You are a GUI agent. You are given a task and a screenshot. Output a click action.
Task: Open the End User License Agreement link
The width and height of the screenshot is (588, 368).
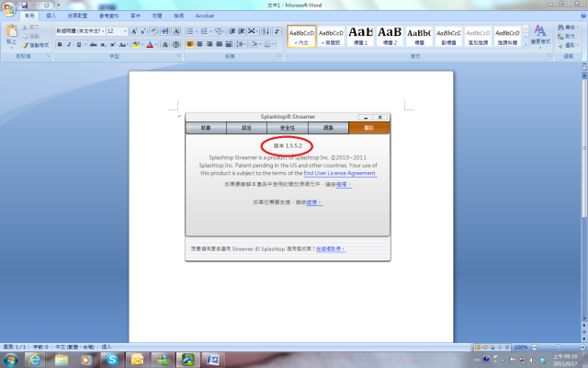point(340,173)
